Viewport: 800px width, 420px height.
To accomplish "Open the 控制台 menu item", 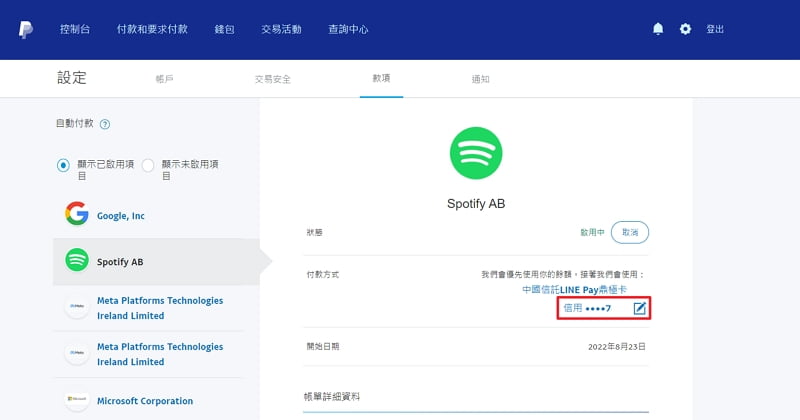I will point(75,30).
